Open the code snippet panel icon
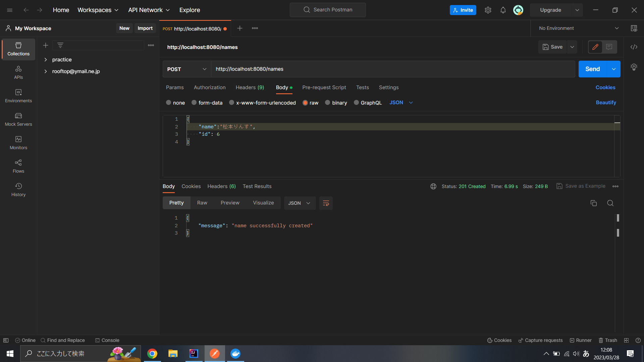This screenshot has height=362, width=644. 634,47
